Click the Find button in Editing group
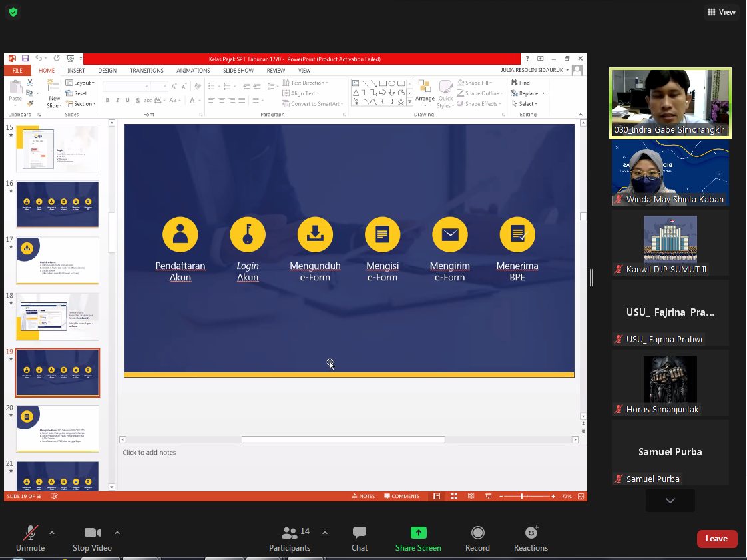Image resolution: width=747 pixels, height=560 pixels. point(521,83)
